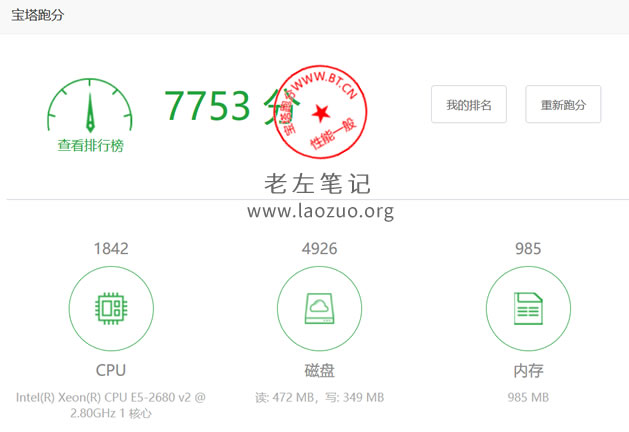Open the 查看排行榜 leaderboard link

point(90,145)
